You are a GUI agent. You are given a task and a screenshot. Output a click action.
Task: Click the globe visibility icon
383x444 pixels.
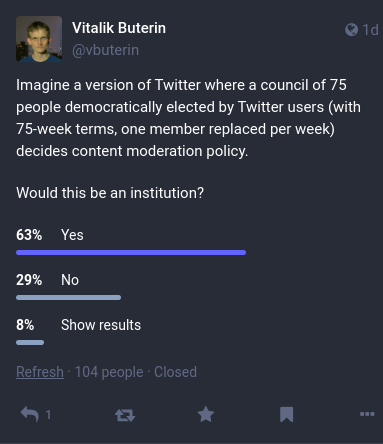click(351, 30)
